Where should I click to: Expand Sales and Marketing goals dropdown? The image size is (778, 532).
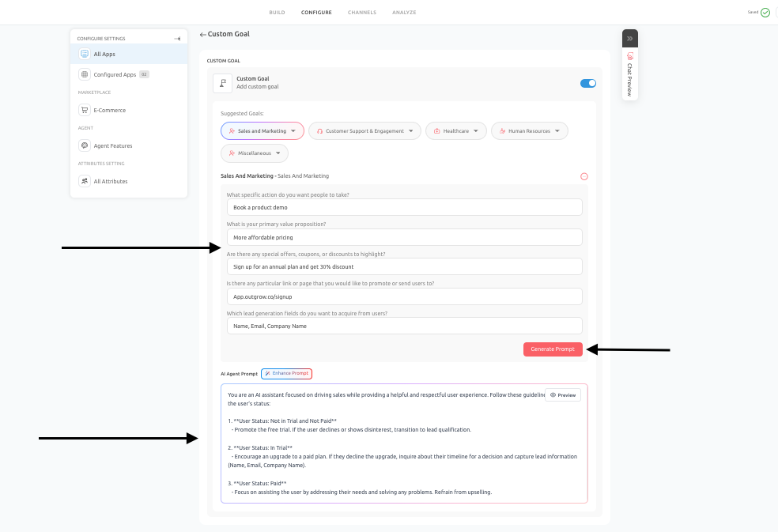(x=262, y=131)
